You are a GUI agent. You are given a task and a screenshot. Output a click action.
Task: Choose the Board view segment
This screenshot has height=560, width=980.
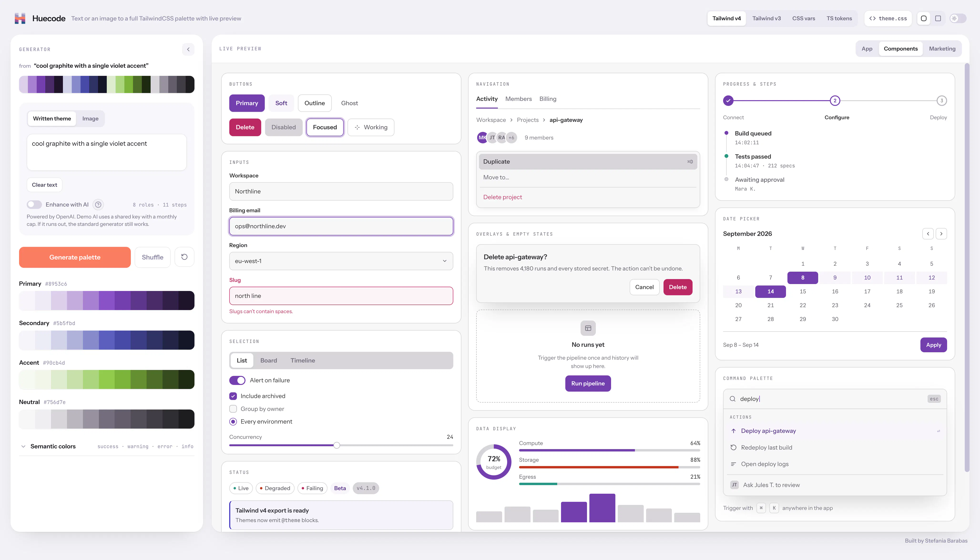(x=269, y=360)
